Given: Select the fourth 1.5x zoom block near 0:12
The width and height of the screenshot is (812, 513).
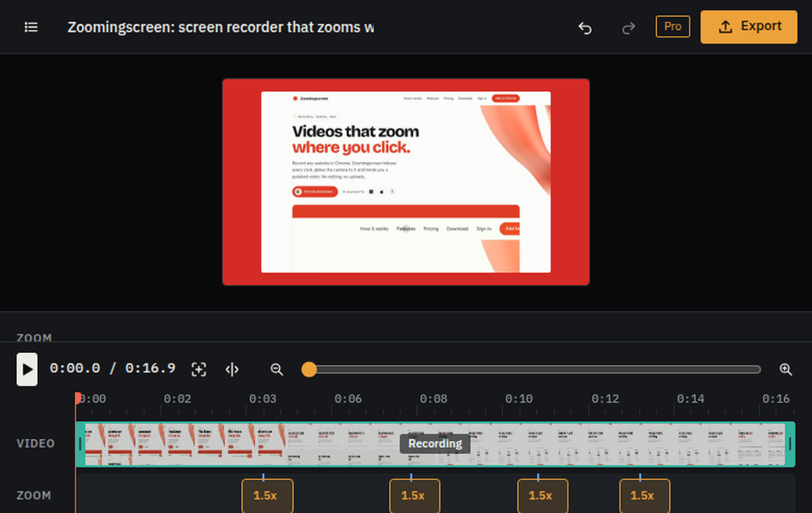Looking at the screenshot, I should [645, 495].
